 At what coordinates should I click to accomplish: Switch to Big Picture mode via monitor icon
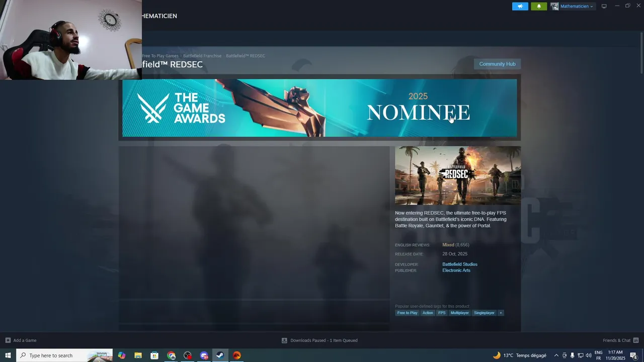604,6
